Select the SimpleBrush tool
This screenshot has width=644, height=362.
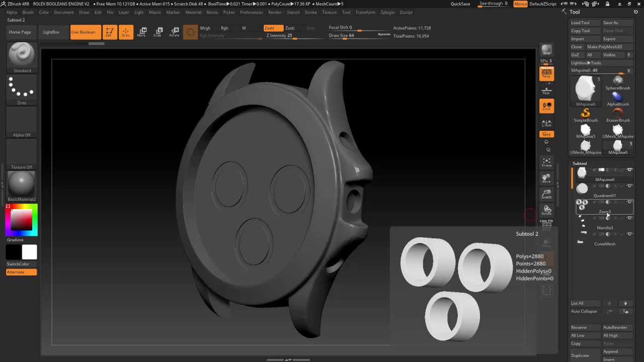(x=586, y=115)
